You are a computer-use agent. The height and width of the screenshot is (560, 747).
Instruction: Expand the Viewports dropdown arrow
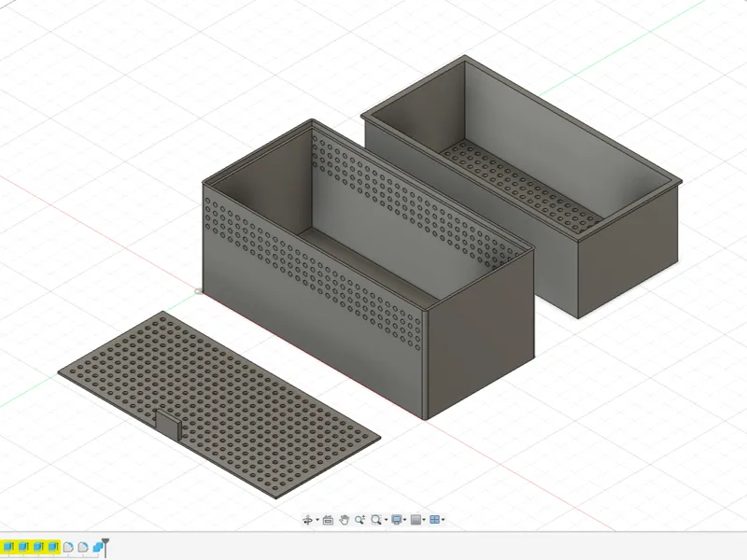tap(443, 520)
